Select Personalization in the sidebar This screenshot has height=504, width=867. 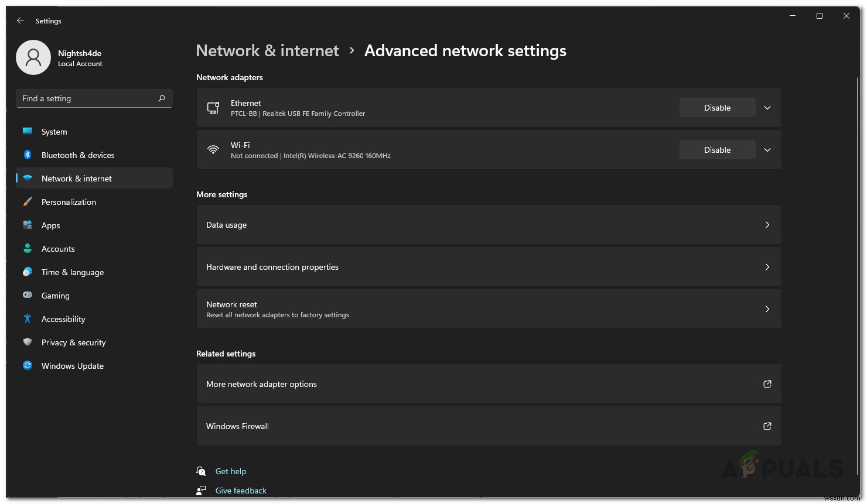click(69, 201)
